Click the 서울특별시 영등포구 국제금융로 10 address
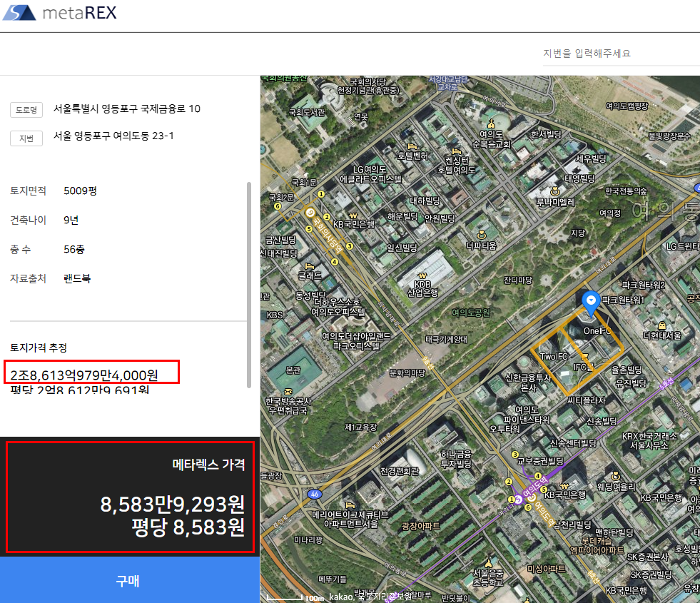Image resolution: width=700 pixels, height=603 pixels. point(127,109)
